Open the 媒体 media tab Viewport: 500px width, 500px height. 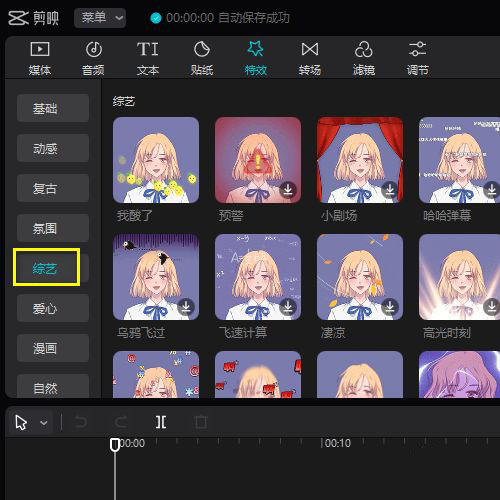(x=40, y=58)
